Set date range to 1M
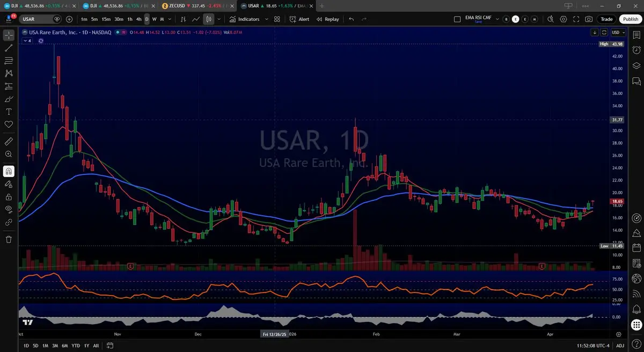This screenshot has width=644, height=352. (45, 346)
